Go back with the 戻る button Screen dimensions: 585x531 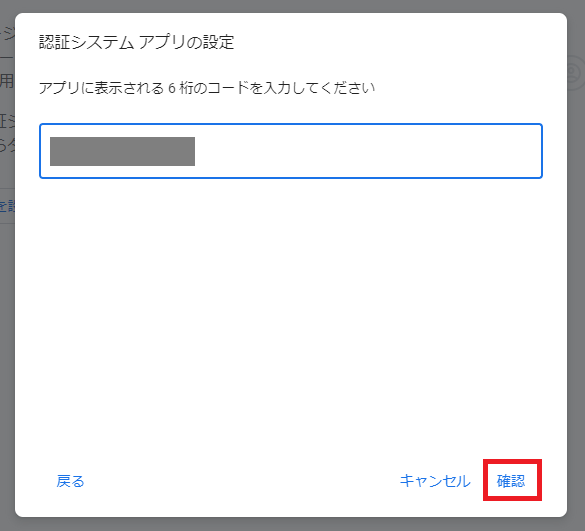(70, 481)
